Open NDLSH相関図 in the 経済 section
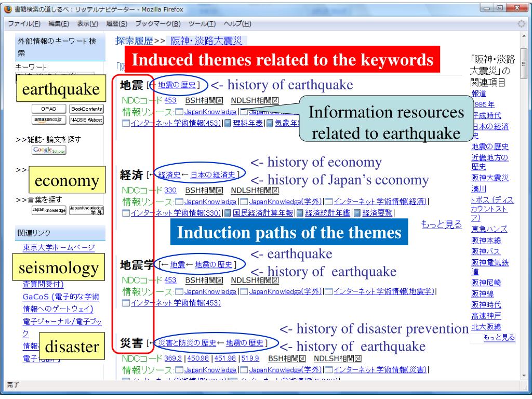Screen dimensions: 532x399 255,190
